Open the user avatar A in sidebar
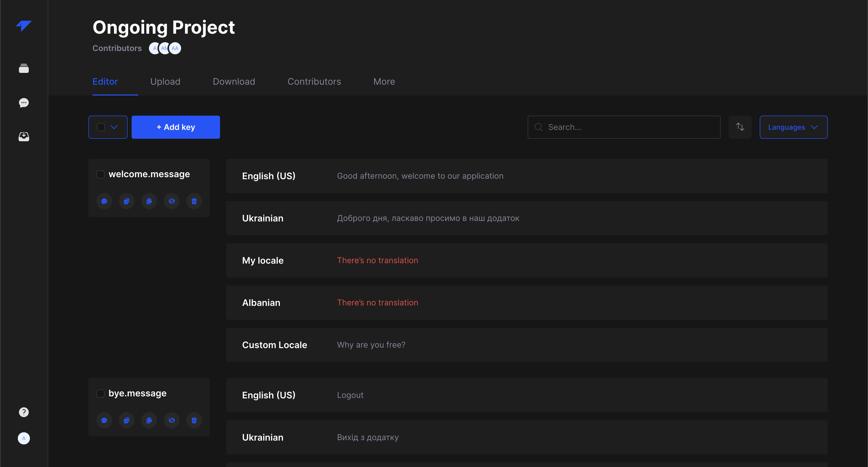This screenshot has width=868, height=467. point(24,438)
